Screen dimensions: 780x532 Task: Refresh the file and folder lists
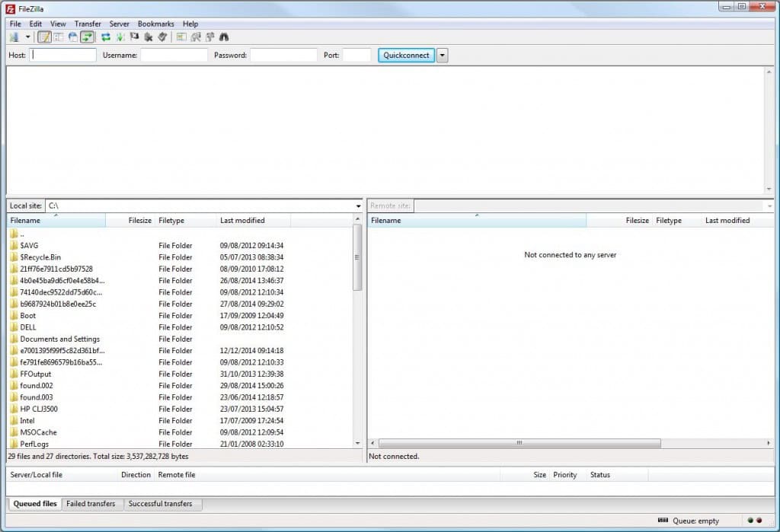tap(106, 37)
